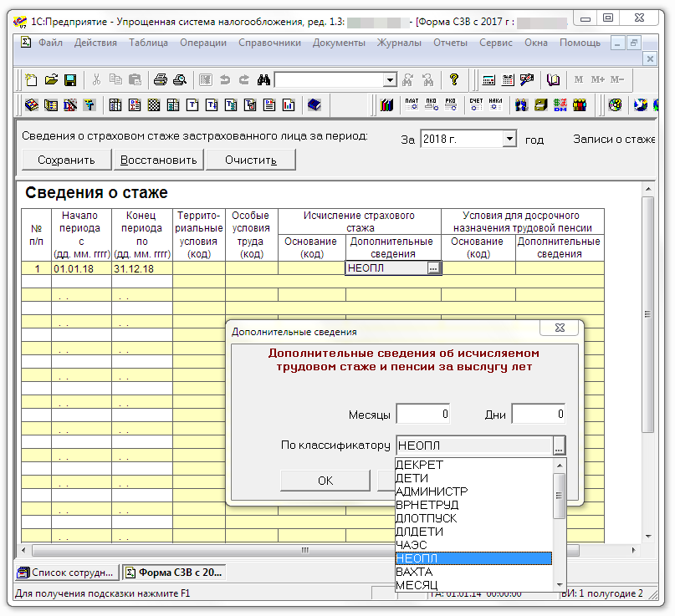Open the calculator icon

(488, 80)
